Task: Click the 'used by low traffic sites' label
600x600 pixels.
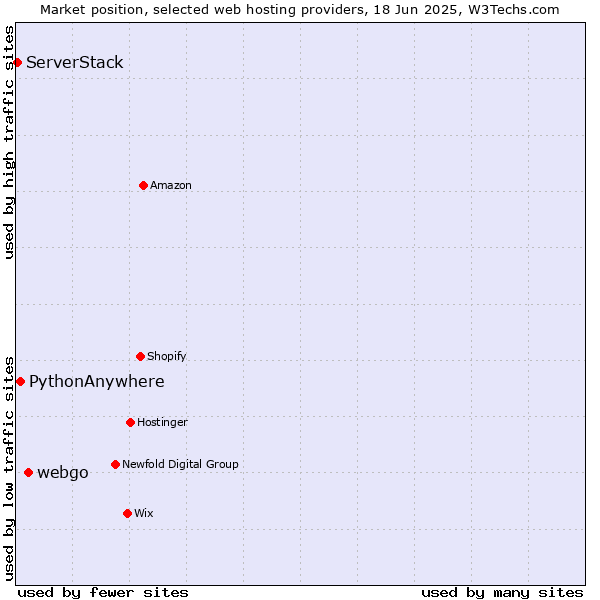Action: coord(8,469)
